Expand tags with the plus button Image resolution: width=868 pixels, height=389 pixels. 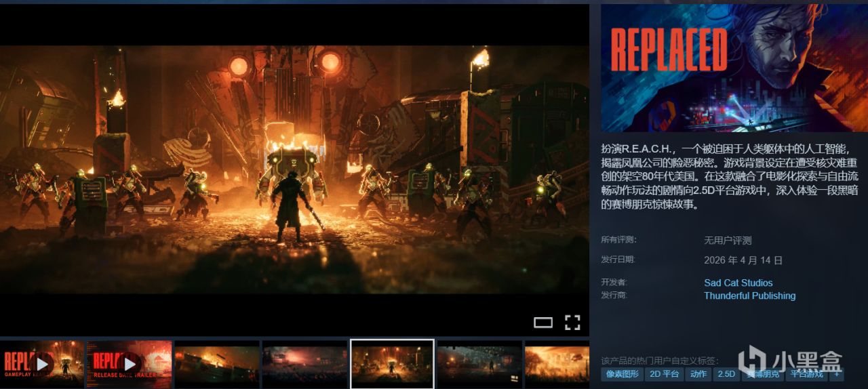[836, 374]
